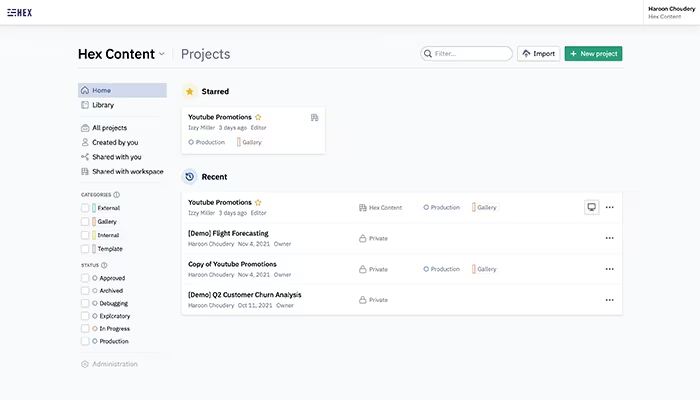Unstar Youtube Promotions in Starred card
This screenshot has height=400, width=700.
[258, 117]
